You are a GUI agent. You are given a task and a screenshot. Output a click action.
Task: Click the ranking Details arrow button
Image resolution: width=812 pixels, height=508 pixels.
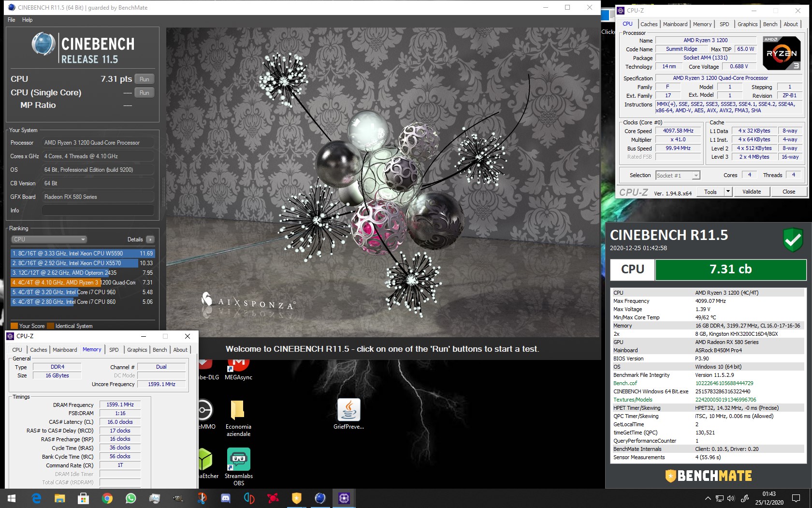point(150,239)
